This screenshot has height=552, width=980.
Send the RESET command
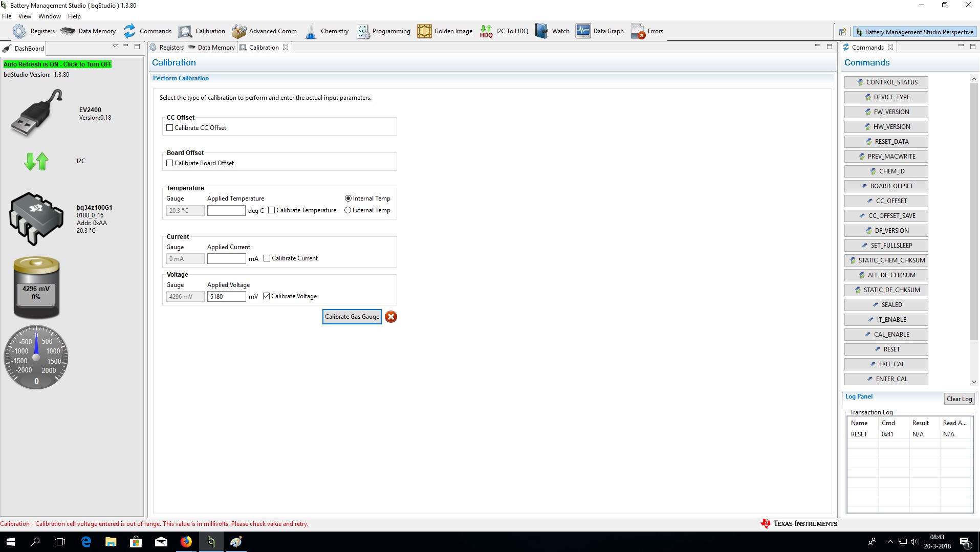point(886,349)
